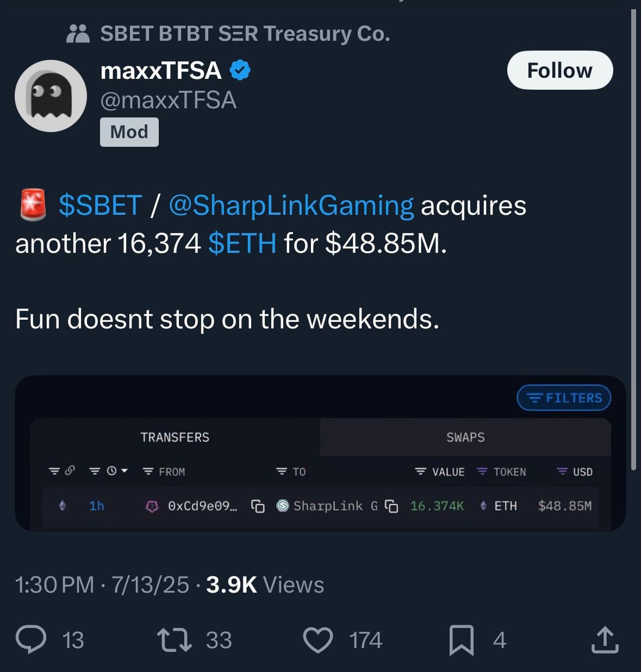The image size is (641, 672).
Task: Open the $ETH cashtag link
Action: coord(242,243)
